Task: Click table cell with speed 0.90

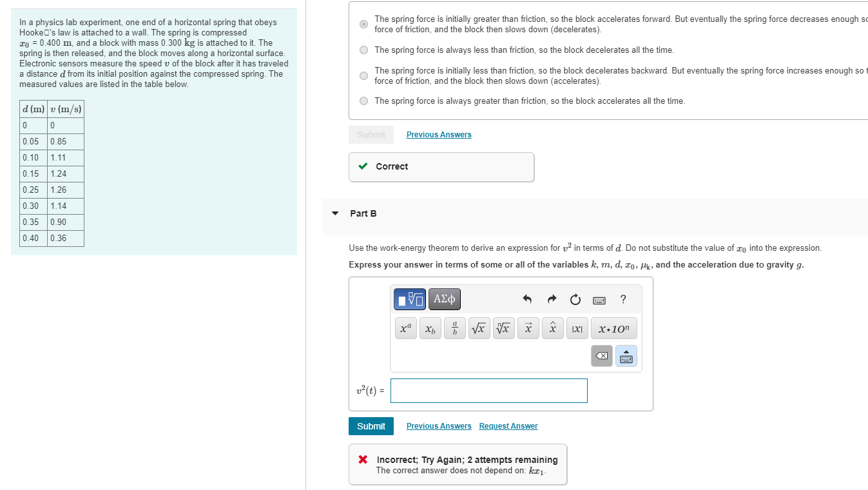Action: pyautogui.click(x=66, y=222)
